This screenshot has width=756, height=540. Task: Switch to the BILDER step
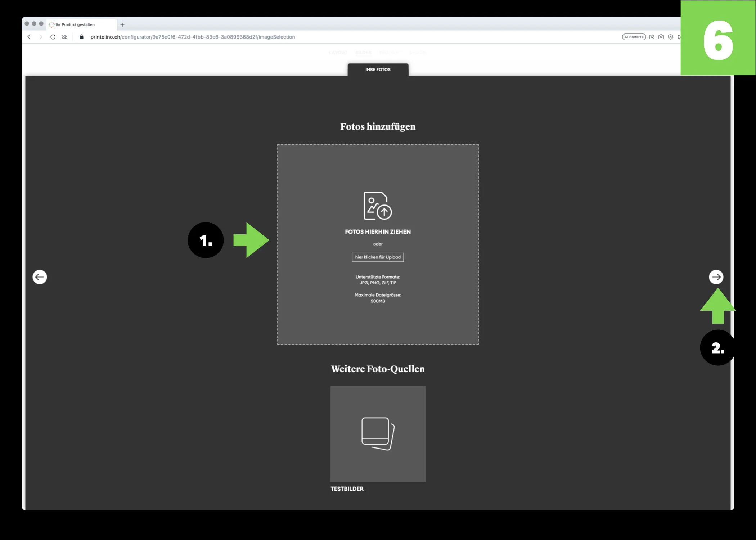tap(363, 53)
